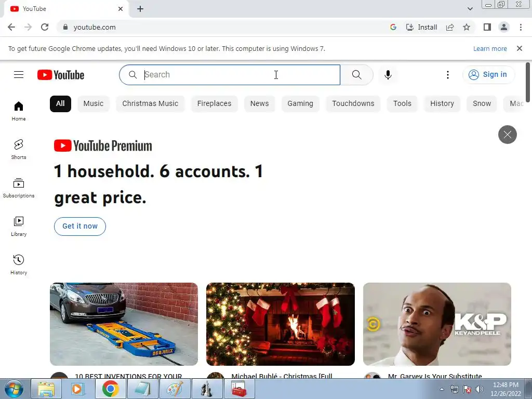
Task: Open the Christmas fireplace video thumbnail
Action: point(281,324)
